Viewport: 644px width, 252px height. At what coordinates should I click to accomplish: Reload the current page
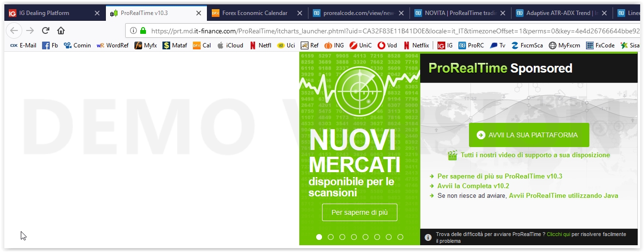[x=45, y=30]
